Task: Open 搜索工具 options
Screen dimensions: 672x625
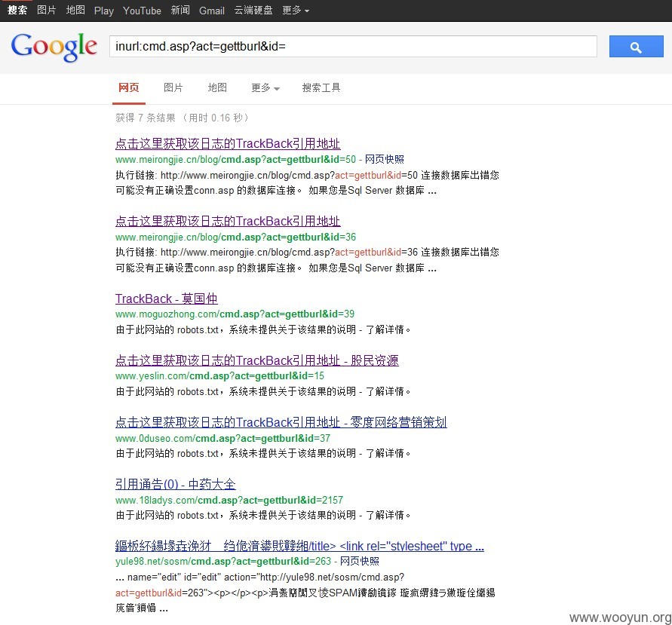Action: (321, 87)
